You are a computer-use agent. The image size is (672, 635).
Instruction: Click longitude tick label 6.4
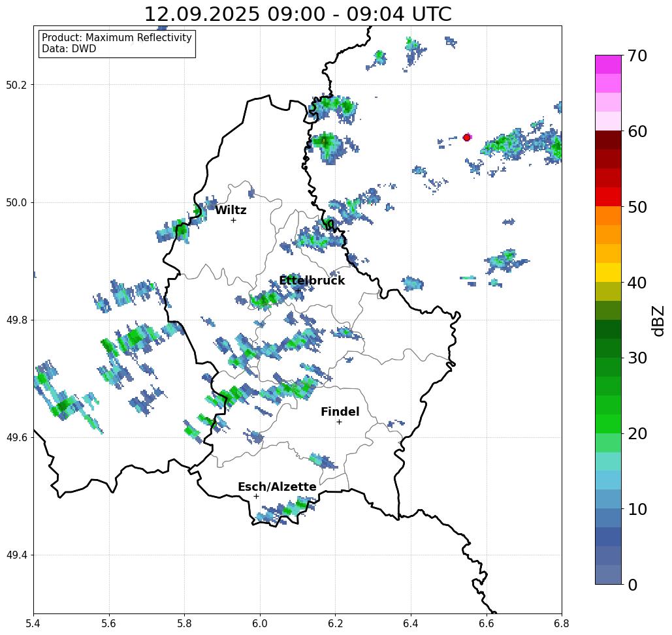click(x=411, y=623)
